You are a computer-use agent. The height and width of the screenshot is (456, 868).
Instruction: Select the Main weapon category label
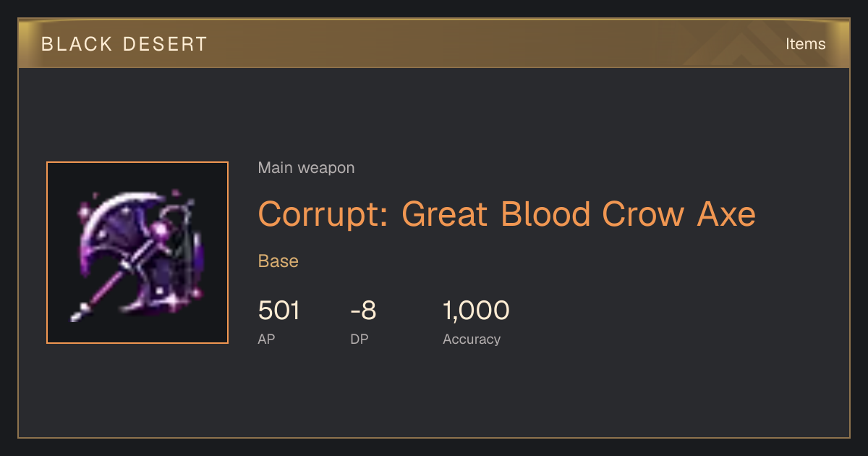point(306,169)
